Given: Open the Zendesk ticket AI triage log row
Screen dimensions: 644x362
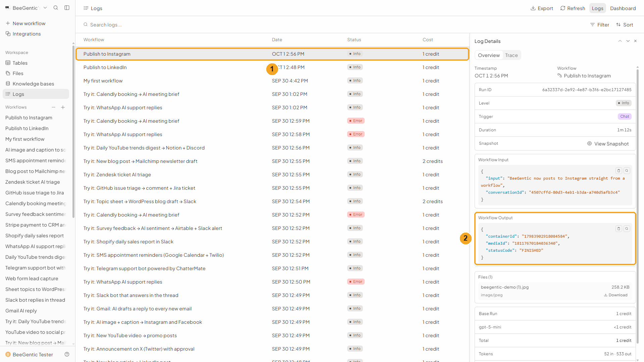Looking at the screenshot, I should (272, 175).
